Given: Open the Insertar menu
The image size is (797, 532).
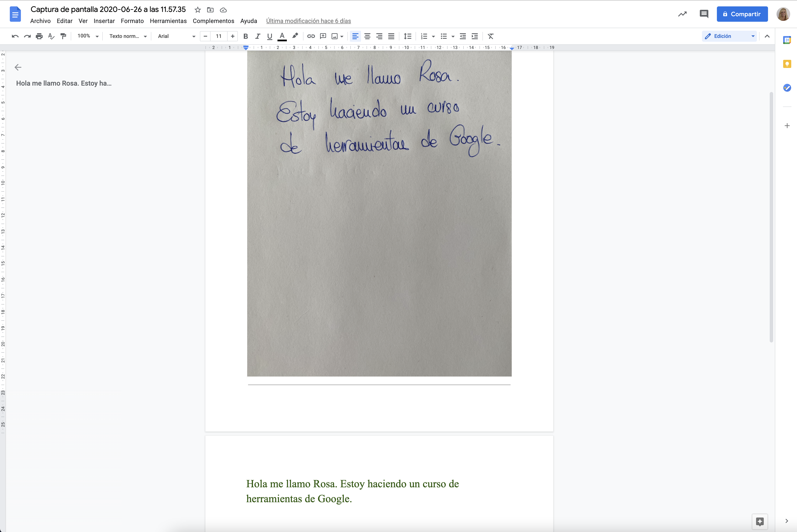Looking at the screenshot, I should point(104,21).
